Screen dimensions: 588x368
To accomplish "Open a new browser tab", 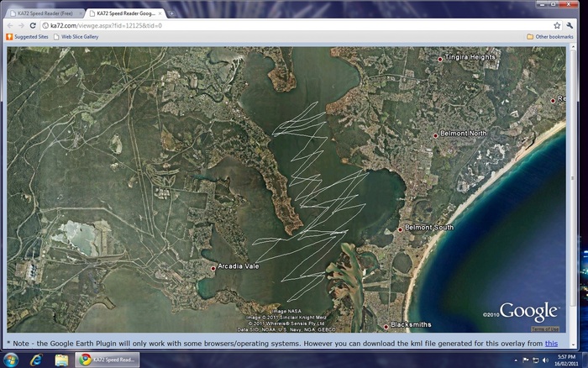I will click(x=172, y=13).
